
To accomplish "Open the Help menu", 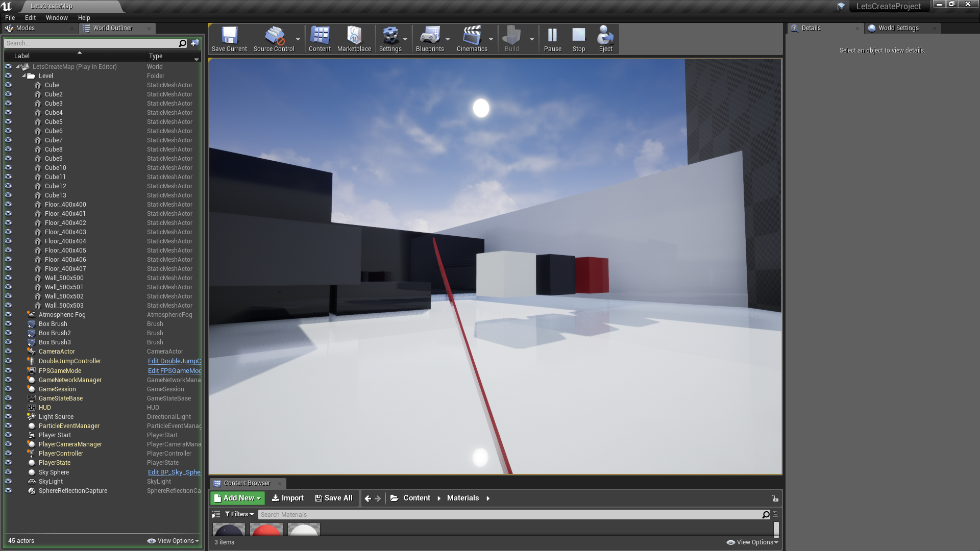I will (84, 17).
